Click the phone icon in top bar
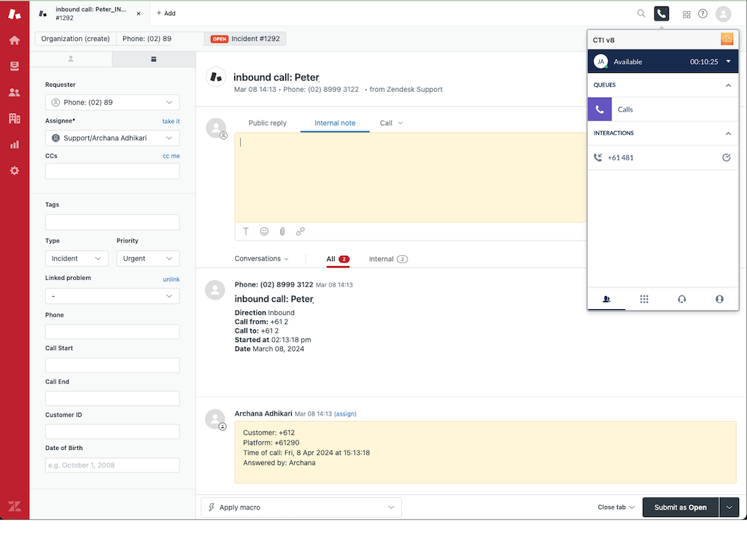747x560 pixels. pyautogui.click(x=662, y=13)
